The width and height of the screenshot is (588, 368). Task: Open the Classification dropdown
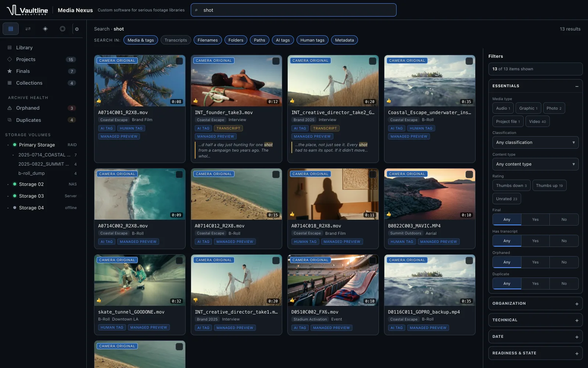535,142
